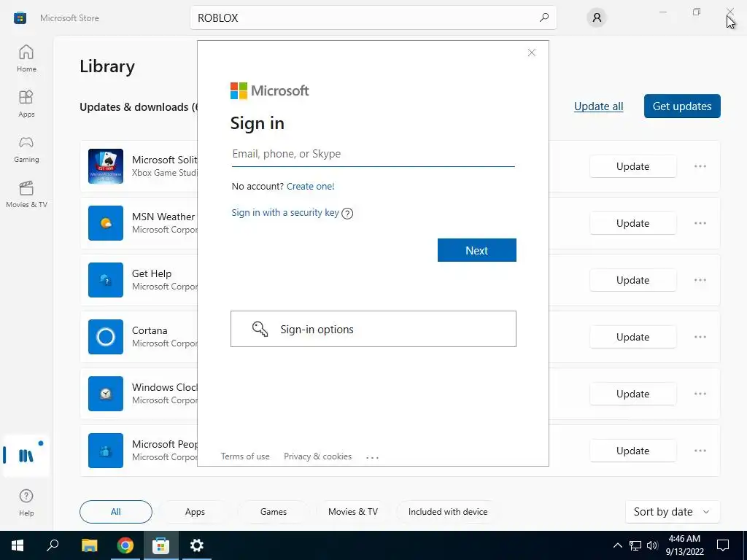747x560 pixels.
Task: Open Terms of use link
Action: coord(245,456)
